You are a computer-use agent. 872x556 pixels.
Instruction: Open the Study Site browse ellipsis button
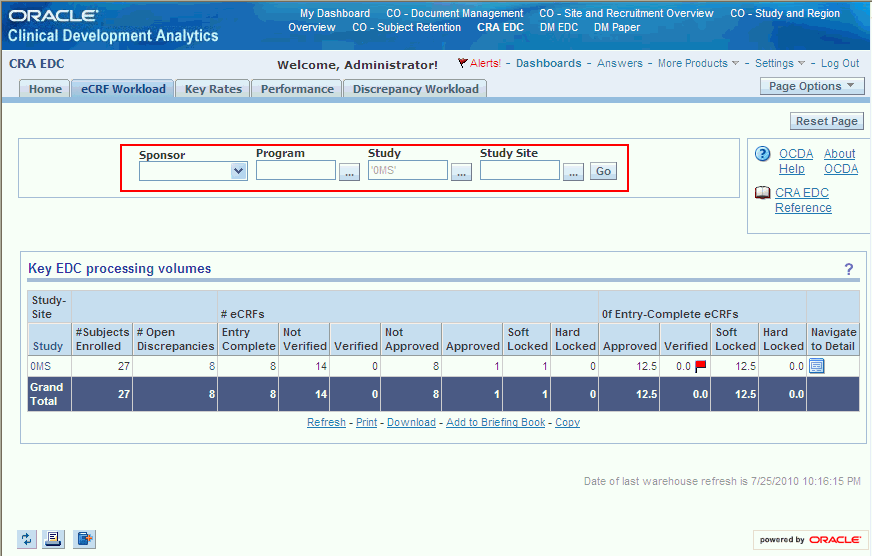pyautogui.click(x=573, y=172)
